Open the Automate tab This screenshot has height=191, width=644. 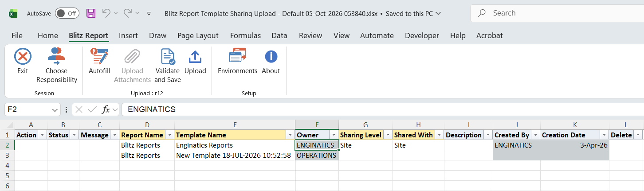pyautogui.click(x=377, y=35)
